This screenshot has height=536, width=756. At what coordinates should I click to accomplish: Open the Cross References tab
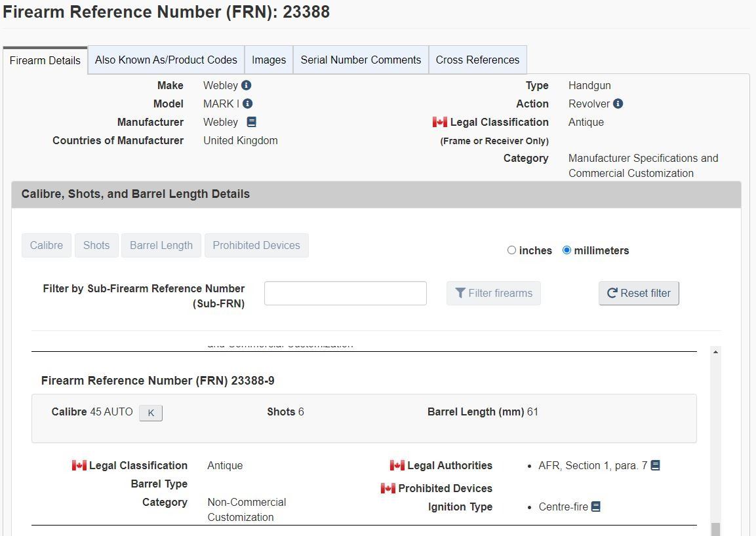478,60
